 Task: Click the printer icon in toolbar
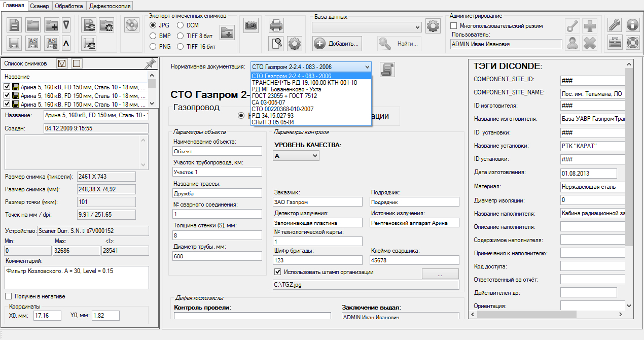(276, 25)
